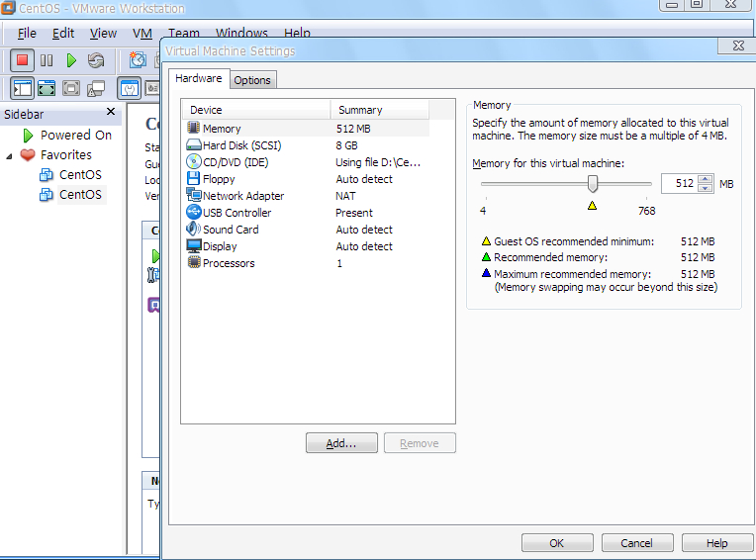The width and height of the screenshot is (756, 560).
Task: Close the Sidebar panel
Action: [111, 112]
